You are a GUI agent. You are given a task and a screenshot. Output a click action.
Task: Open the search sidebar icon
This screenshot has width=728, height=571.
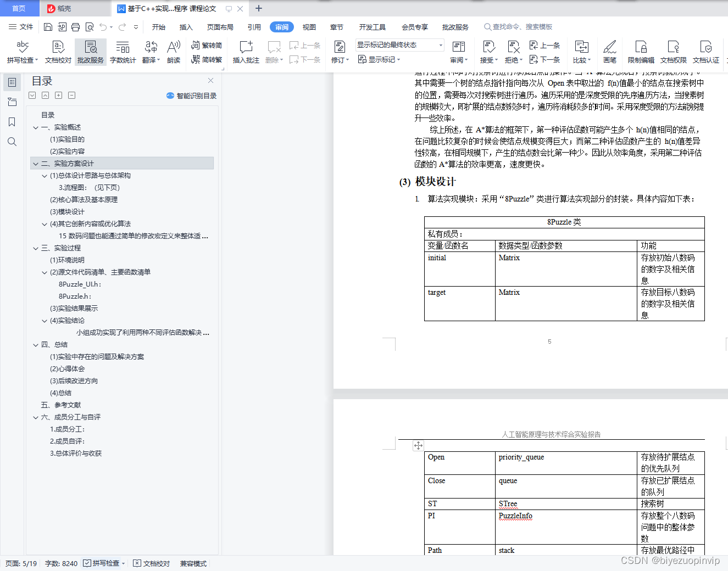[x=12, y=142]
